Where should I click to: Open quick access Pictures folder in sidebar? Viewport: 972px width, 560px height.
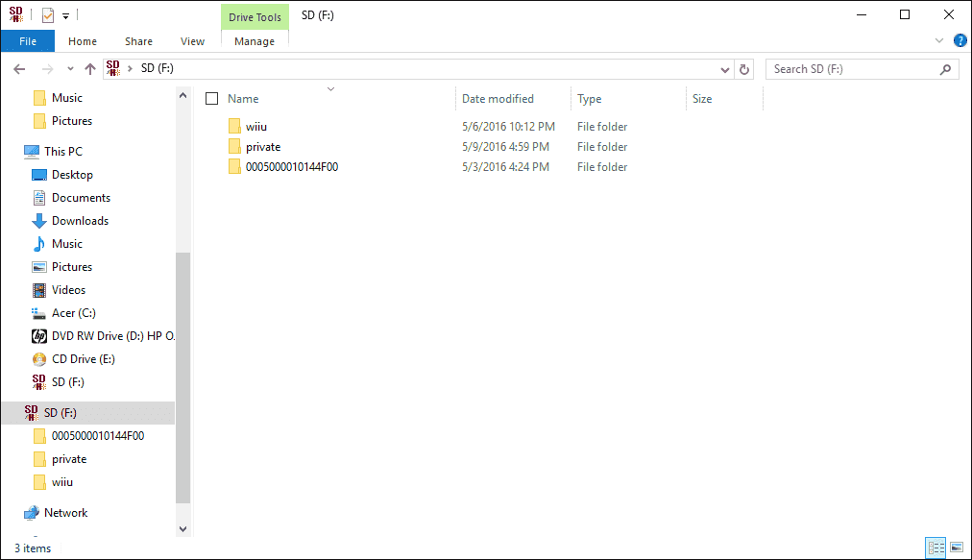[72, 121]
